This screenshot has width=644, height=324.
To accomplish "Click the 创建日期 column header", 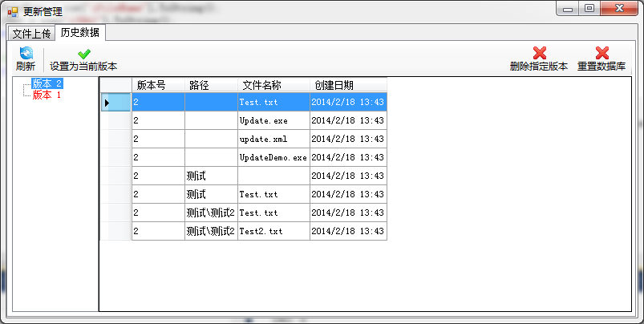I will coord(348,85).
